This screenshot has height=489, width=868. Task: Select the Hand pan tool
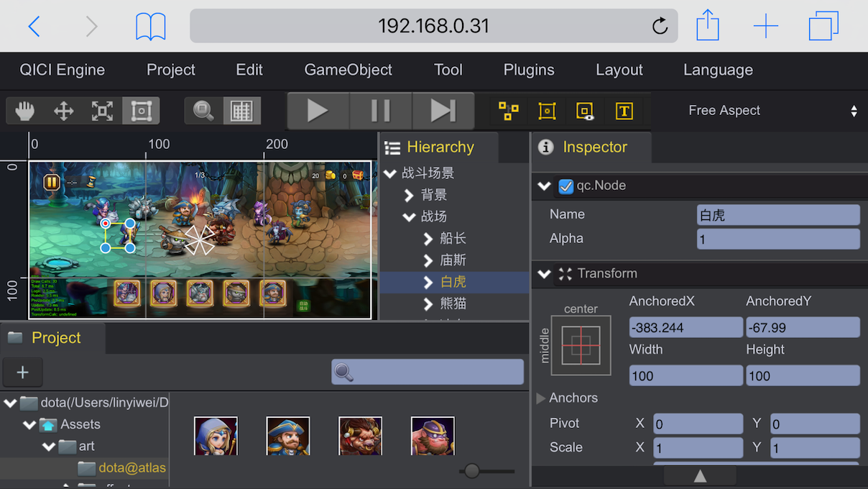point(25,111)
